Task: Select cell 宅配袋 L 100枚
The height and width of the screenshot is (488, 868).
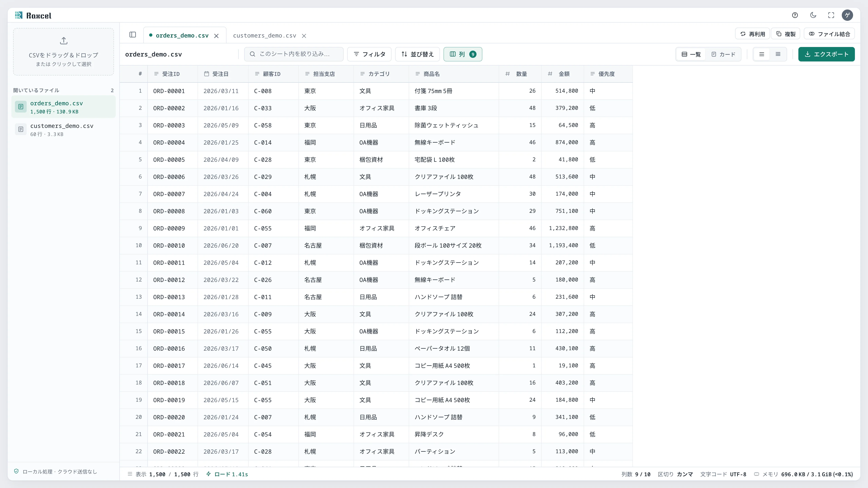Action: pos(454,160)
